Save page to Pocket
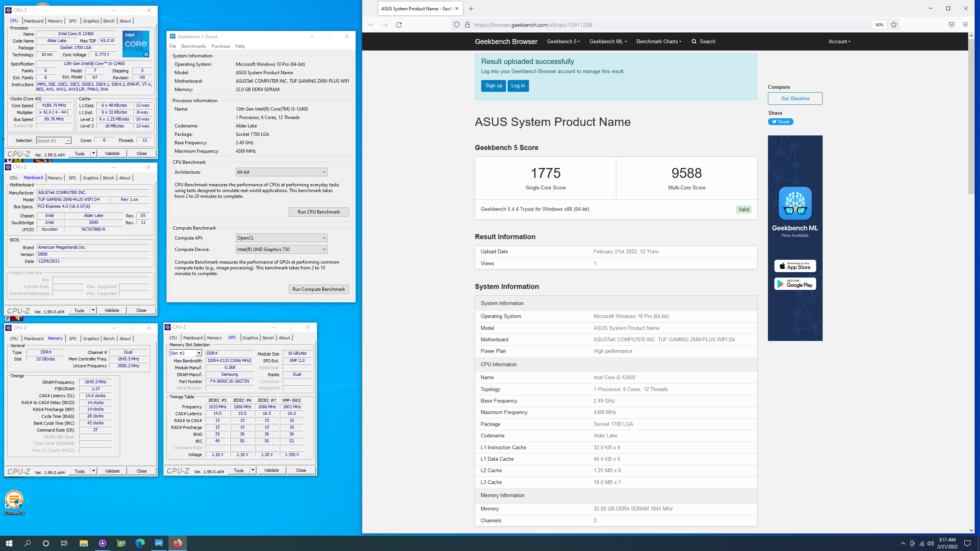 click(x=951, y=25)
